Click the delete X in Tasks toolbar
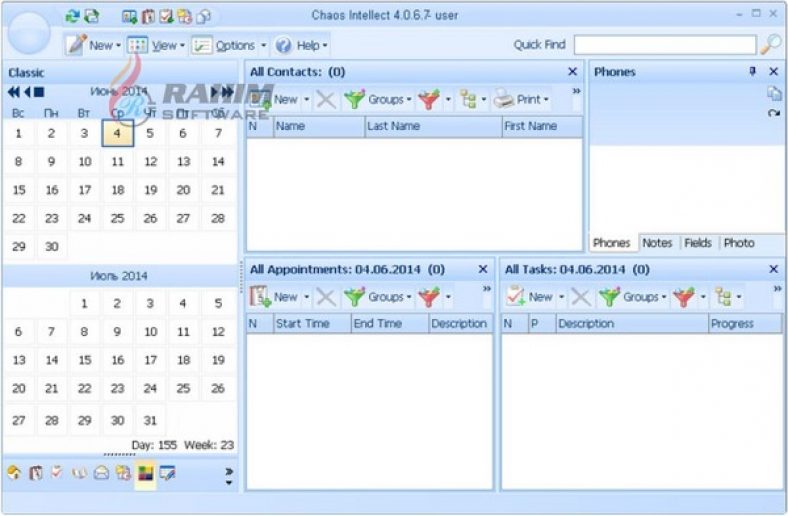The width and height of the screenshot is (788, 516). click(x=581, y=297)
